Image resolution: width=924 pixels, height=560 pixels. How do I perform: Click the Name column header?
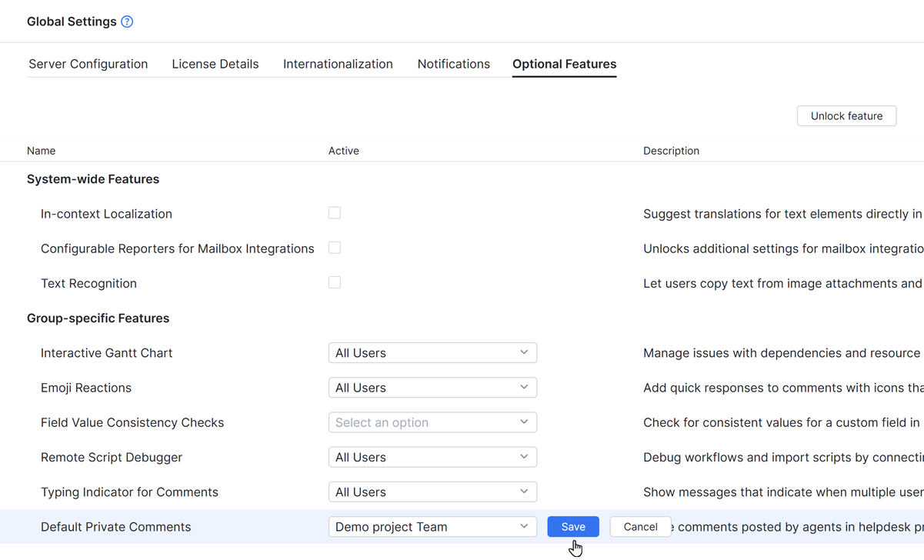tap(41, 150)
